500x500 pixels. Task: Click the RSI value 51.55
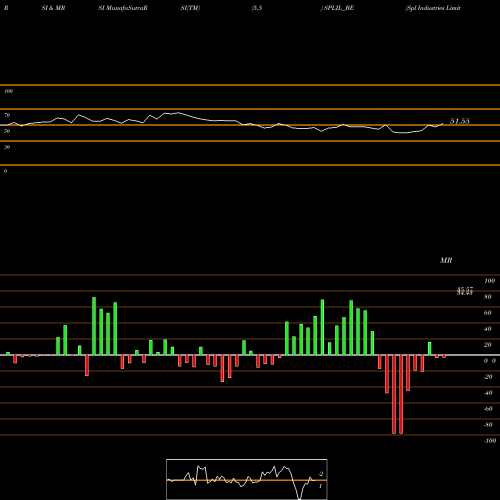(460, 121)
